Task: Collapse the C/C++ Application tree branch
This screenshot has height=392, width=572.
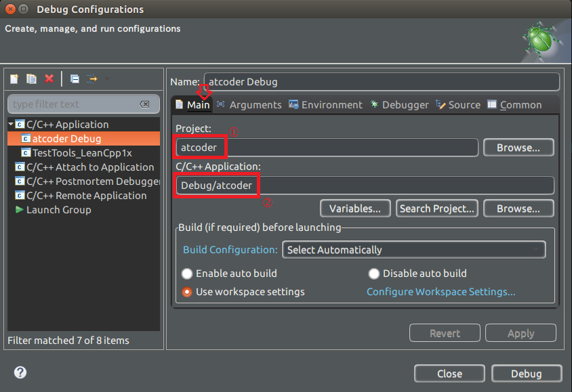Action: pos(11,124)
